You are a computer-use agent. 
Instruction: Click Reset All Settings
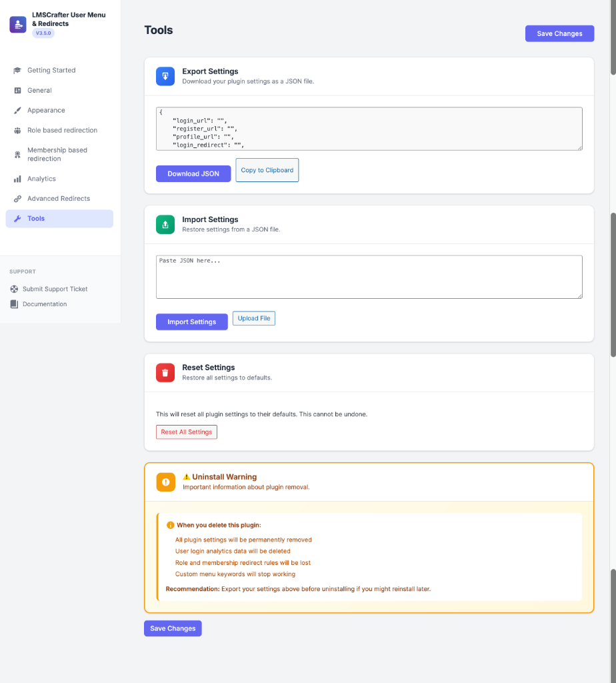tap(186, 432)
